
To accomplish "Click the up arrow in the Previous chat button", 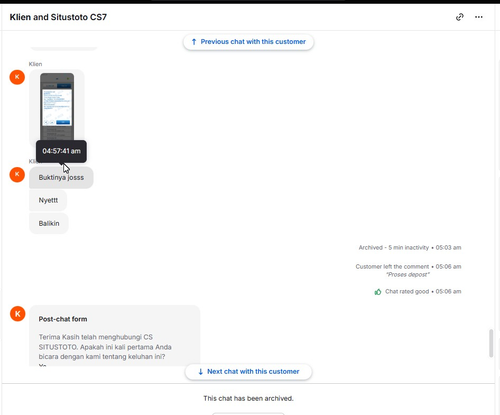I will pos(194,42).
